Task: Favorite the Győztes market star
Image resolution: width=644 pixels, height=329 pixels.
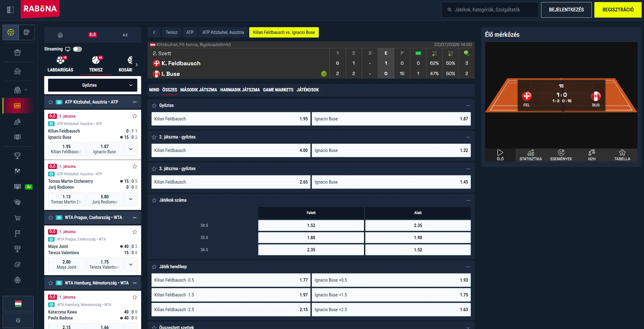Action: tap(154, 106)
